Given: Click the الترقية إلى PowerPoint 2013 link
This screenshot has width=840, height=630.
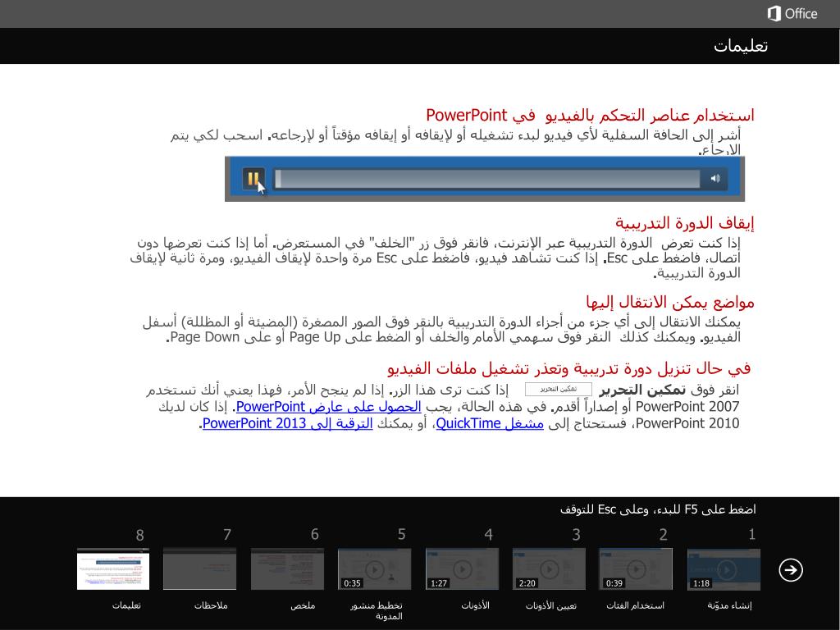Looking at the screenshot, I should click(288, 423).
